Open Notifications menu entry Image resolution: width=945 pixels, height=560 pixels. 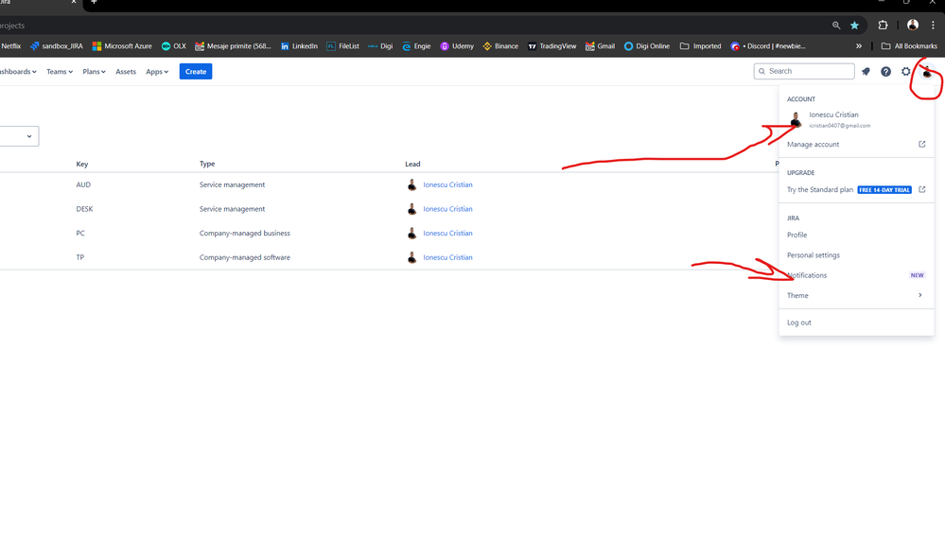click(856, 275)
